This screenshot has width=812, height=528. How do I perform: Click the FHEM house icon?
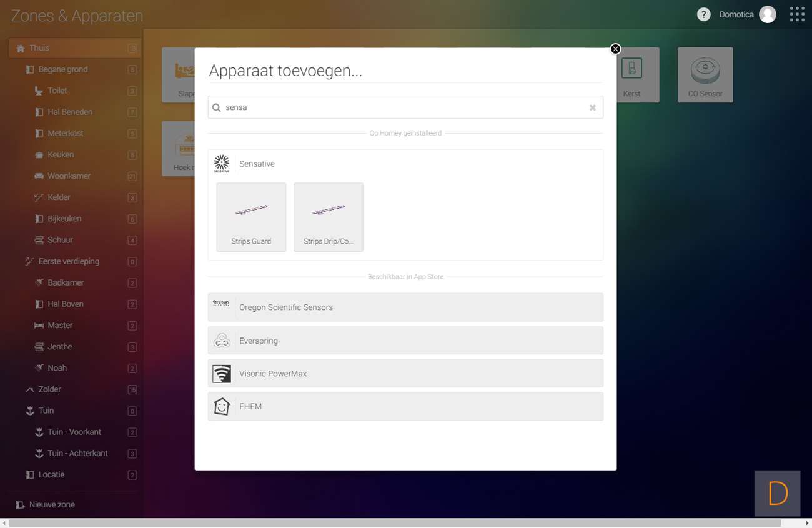coord(222,406)
